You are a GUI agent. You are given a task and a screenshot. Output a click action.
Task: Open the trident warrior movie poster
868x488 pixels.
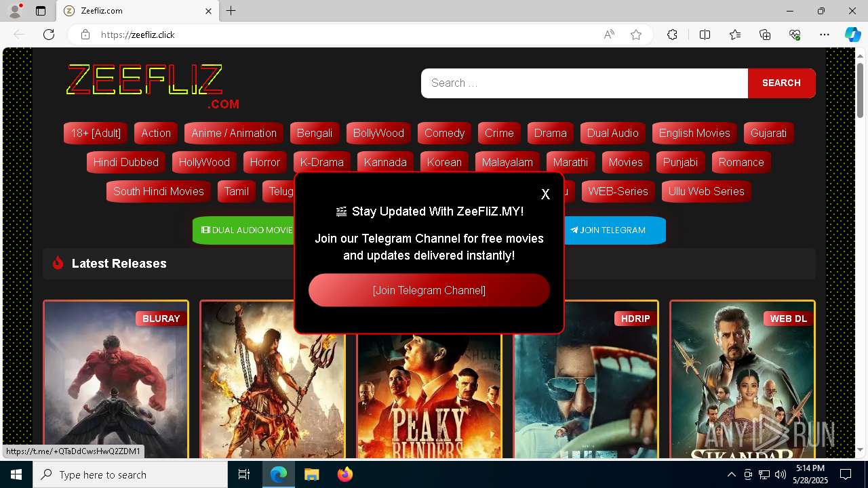[x=273, y=380]
